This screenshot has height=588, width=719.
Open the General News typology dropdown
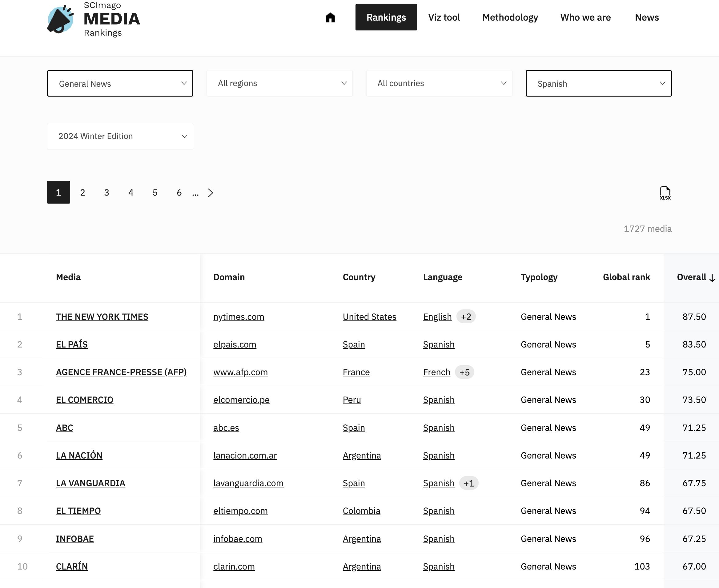point(120,83)
